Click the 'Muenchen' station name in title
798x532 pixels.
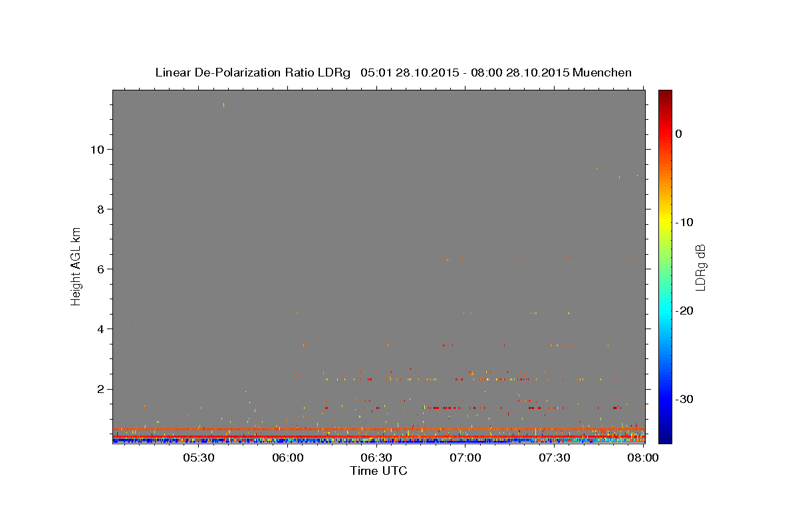[x=602, y=72]
